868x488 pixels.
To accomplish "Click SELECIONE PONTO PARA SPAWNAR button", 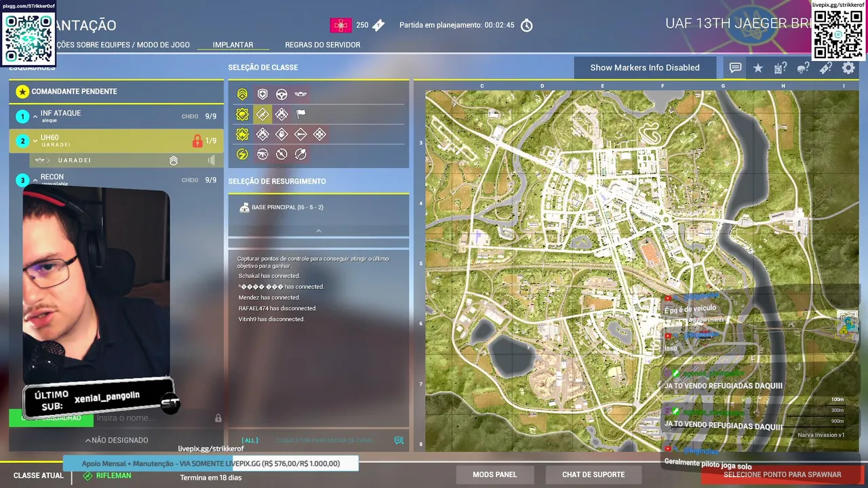I will [x=783, y=474].
